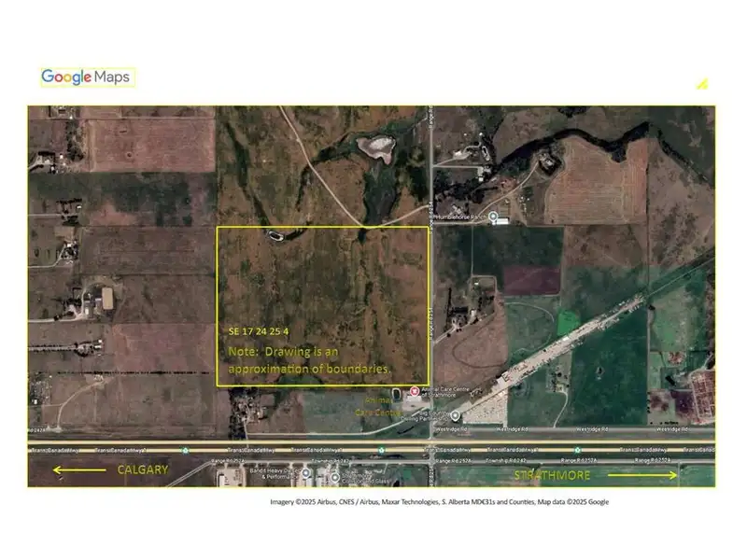The height and width of the screenshot is (560, 747).
Task: Select the Strathmore Glass place marker
Action: pos(335,479)
